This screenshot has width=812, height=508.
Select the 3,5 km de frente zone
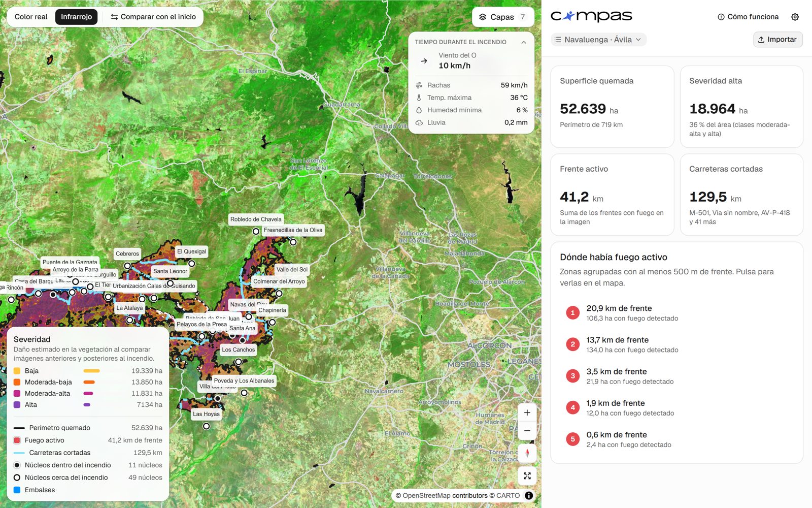[676, 376]
